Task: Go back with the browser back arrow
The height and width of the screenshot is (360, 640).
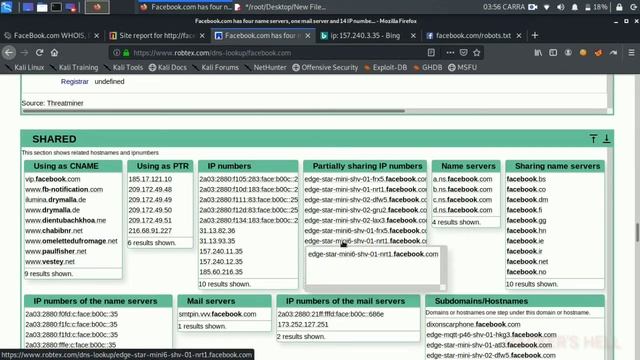Action: click(9, 53)
